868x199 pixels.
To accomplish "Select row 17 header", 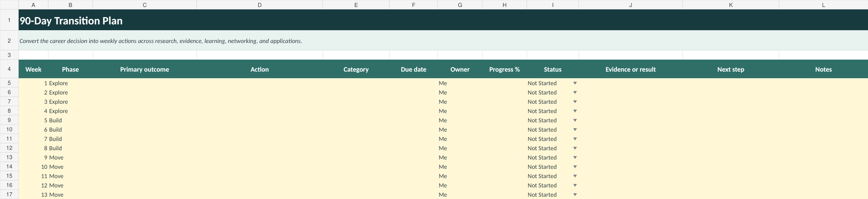I will click(9, 194).
